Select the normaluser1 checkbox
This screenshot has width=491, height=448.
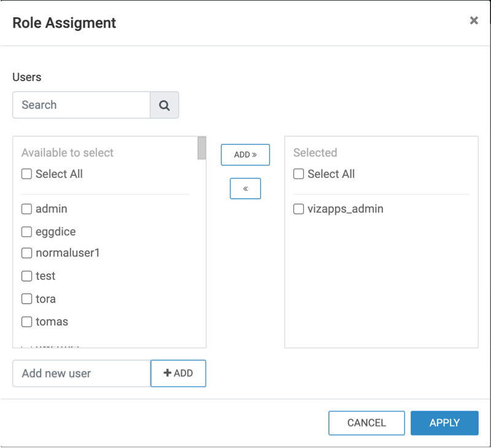tap(26, 253)
